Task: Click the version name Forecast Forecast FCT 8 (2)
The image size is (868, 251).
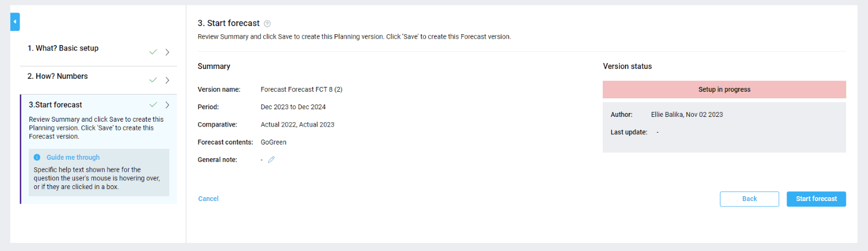Action: point(301,90)
